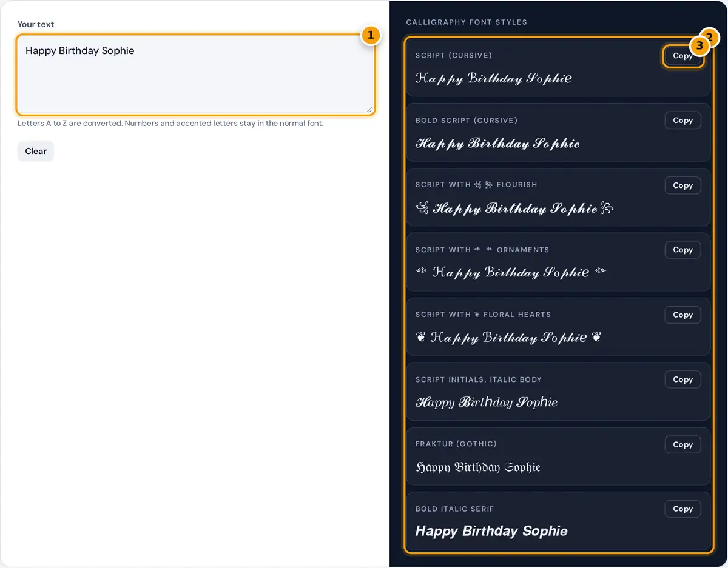
Task: Click the textarea resize handle corner
Action: (x=369, y=109)
